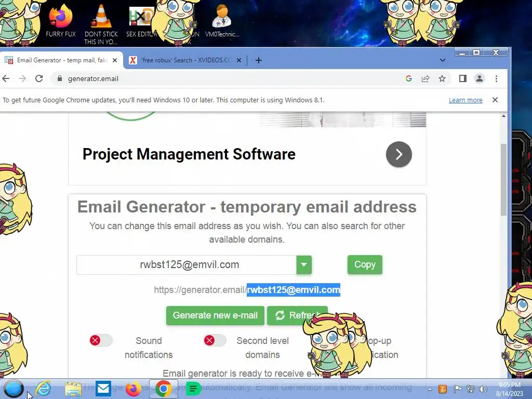
Task: Open the VM0Technic desktop shortcut
Action: pyautogui.click(x=222, y=21)
